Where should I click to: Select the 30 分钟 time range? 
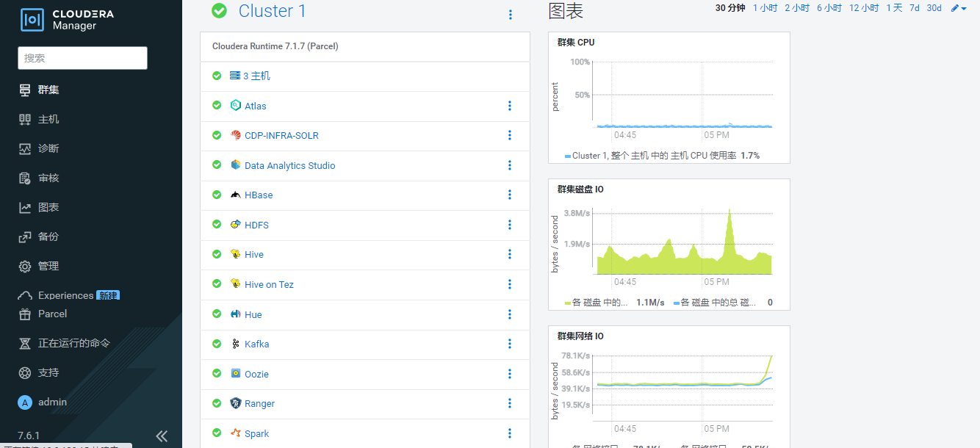(x=730, y=8)
